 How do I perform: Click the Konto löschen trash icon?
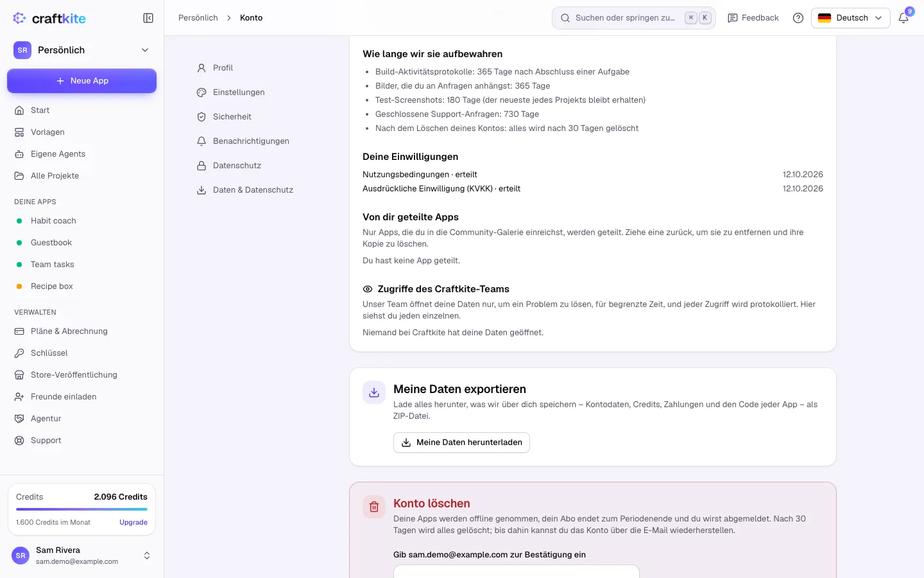pyautogui.click(x=374, y=507)
